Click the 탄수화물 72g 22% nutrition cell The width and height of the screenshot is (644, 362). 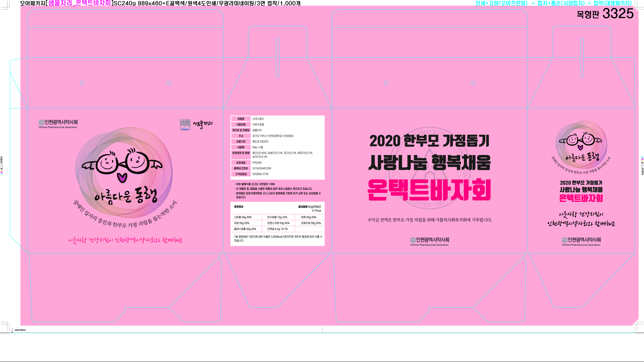(277, 217)
